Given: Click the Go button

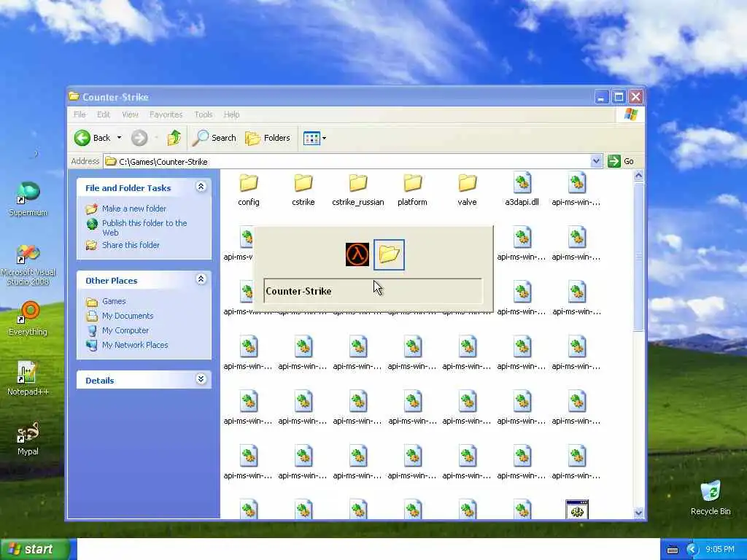Looking at the screenshot, I should [x=622, y=161].
